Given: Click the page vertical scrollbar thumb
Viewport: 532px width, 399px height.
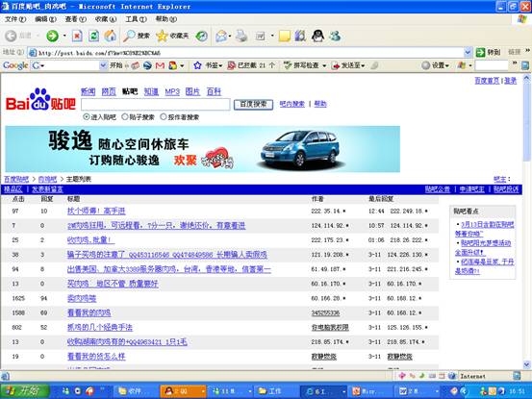Looking at the screenshot, I should coord(527,122).
